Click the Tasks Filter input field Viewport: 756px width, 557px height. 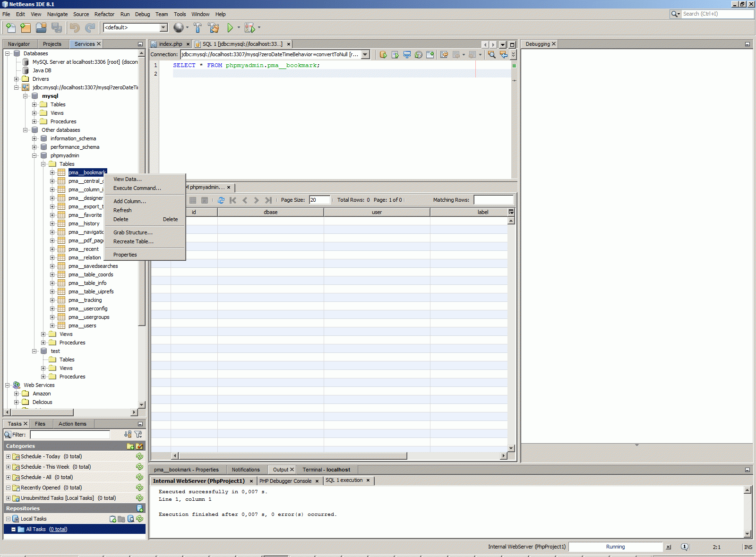click(70, 435)
